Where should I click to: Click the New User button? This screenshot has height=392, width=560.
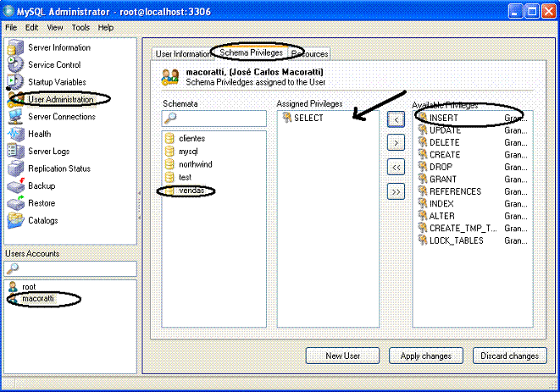[x=342, y=356]
